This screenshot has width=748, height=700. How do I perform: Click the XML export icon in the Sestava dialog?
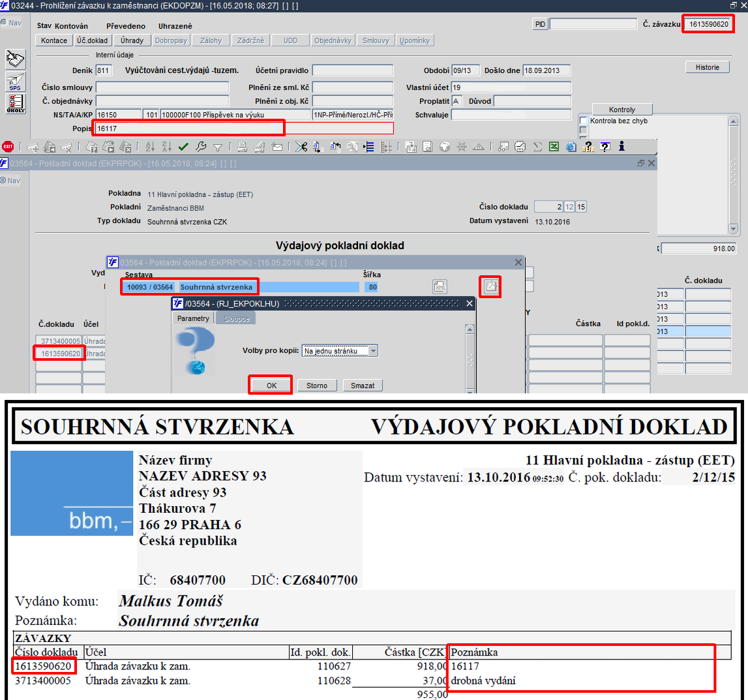click(x=440, y=287)
